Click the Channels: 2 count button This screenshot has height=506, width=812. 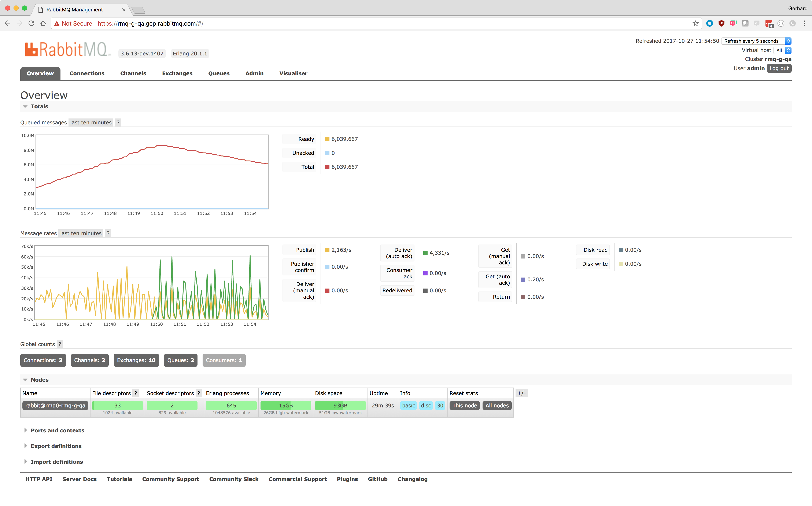[x=90, y=360]
